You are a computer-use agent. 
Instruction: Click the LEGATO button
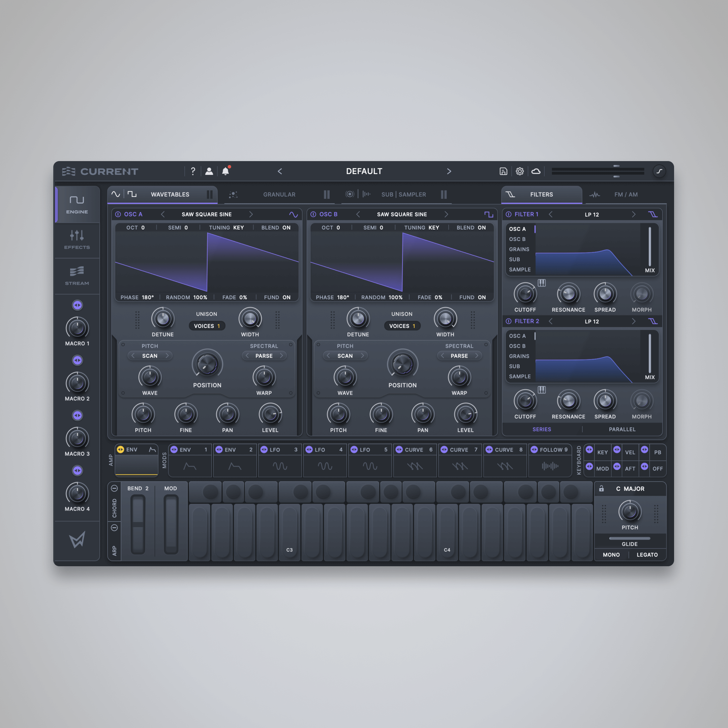tap(647, 554)
